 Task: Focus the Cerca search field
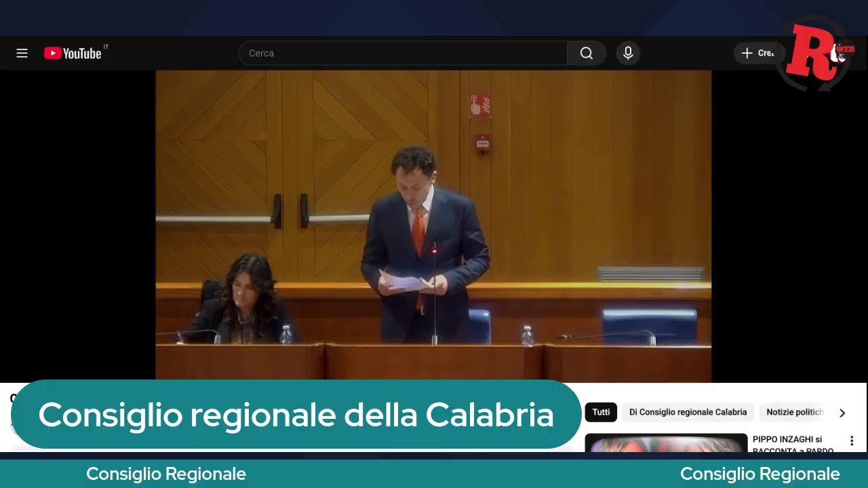tap(403, 53)
